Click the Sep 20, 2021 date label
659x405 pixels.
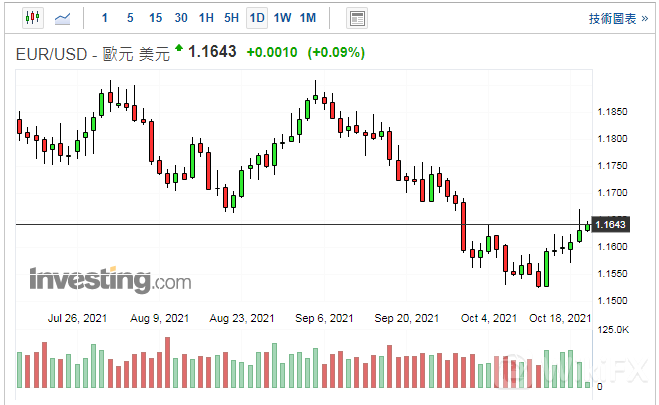click(x=406, y=318)
